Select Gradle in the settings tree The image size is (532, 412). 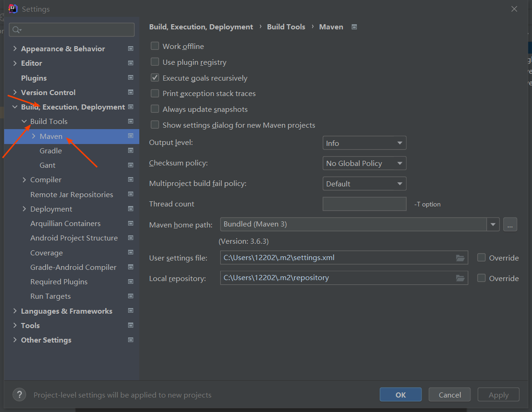pos(51,151)
